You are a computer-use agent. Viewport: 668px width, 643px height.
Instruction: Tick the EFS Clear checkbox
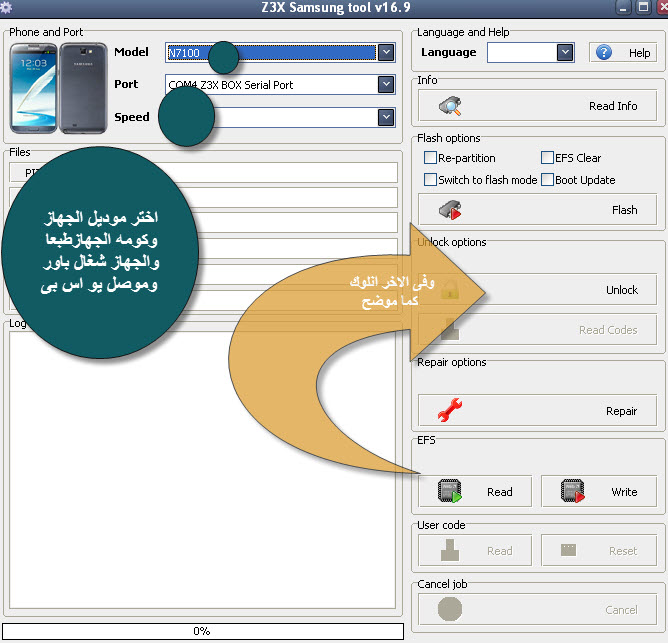pos(547,158)
